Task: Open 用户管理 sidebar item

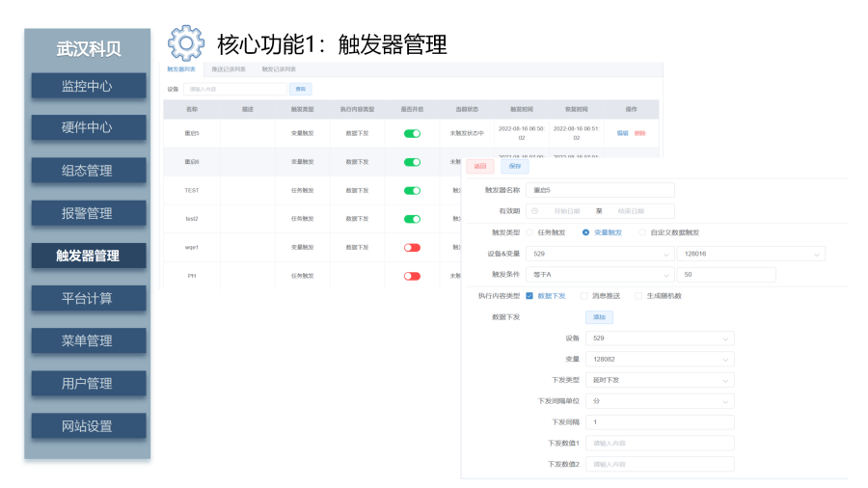Action: point(89,384)
